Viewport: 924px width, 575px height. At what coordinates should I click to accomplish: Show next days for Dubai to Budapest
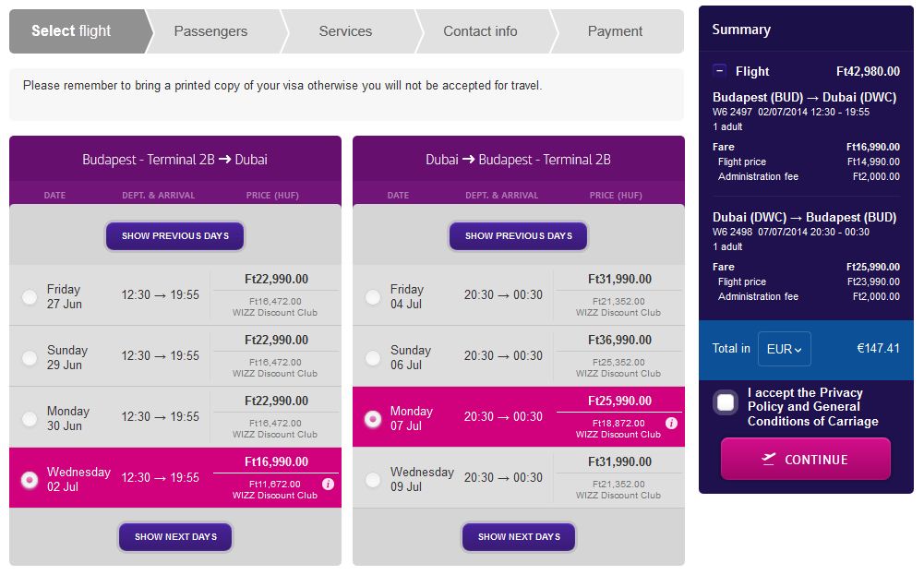519,536
